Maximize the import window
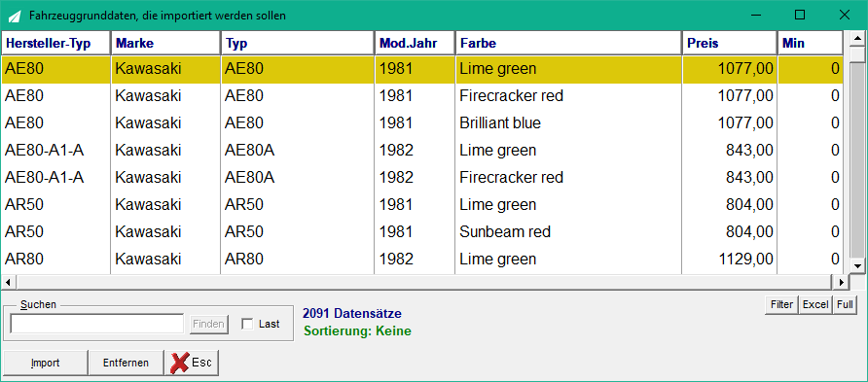Viewport: 868px width, 382px height. pyautogui.click(x=800, y=15)
